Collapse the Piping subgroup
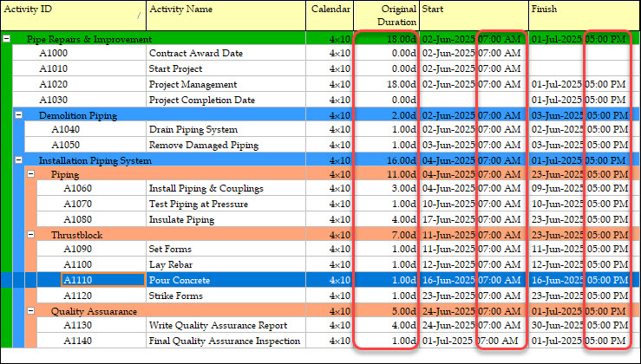Screen dimensions: 641x364 click(31, 174)
